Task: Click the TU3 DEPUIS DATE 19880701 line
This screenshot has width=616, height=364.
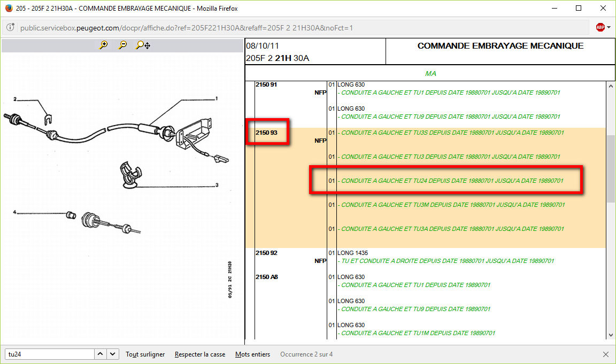Action: (x=449, y=157)
